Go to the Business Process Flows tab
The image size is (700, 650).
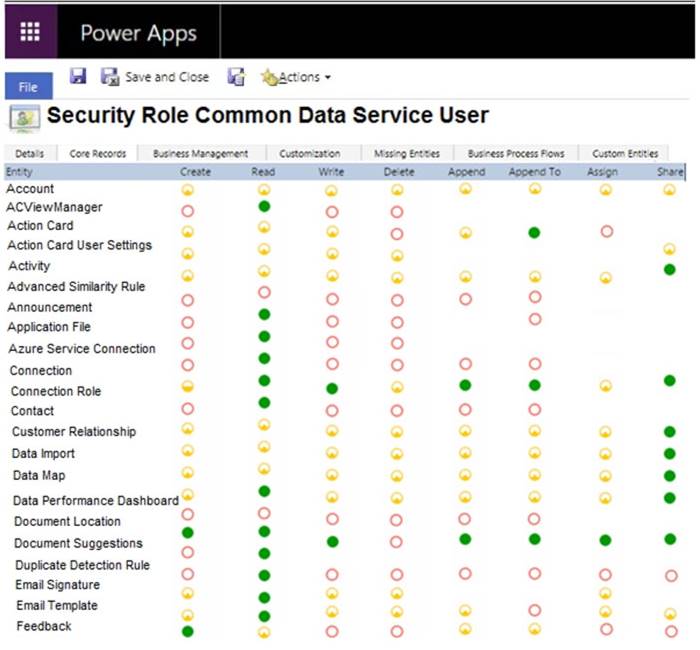coord(516,154)
